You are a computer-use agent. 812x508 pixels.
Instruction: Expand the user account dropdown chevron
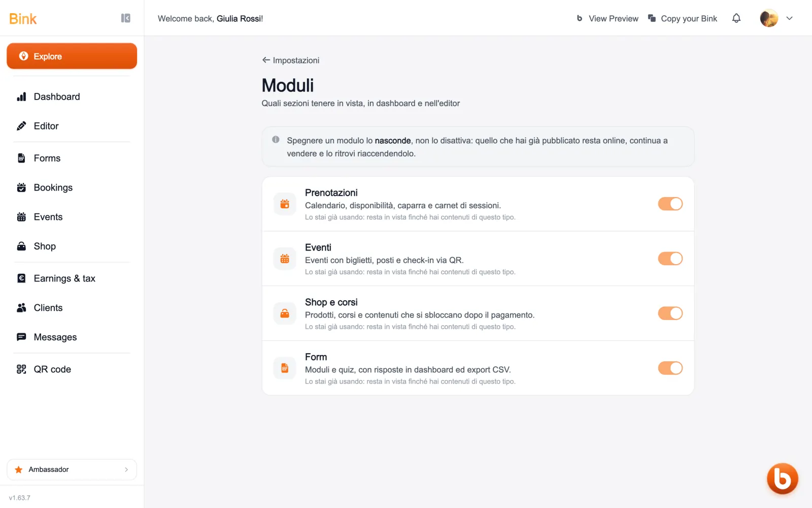pyautogui.click(x=789, y=18)
